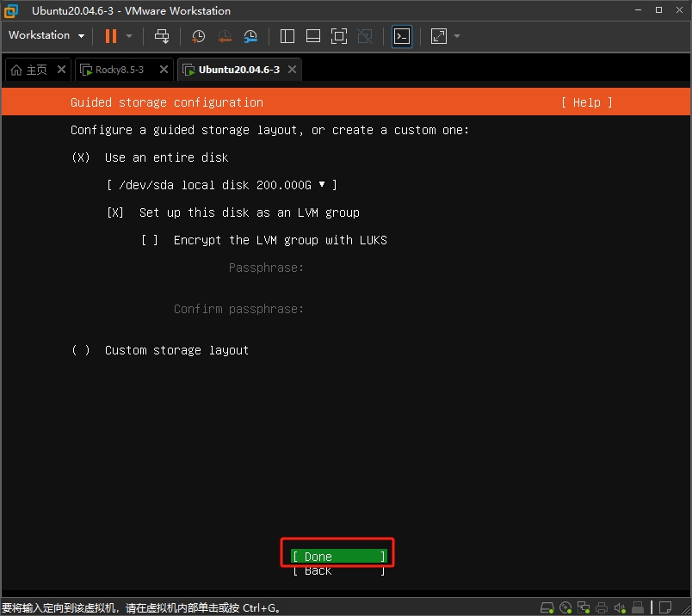
Task: Close the Rocky8.5-3 tab
Action: [x=164, y=70]
